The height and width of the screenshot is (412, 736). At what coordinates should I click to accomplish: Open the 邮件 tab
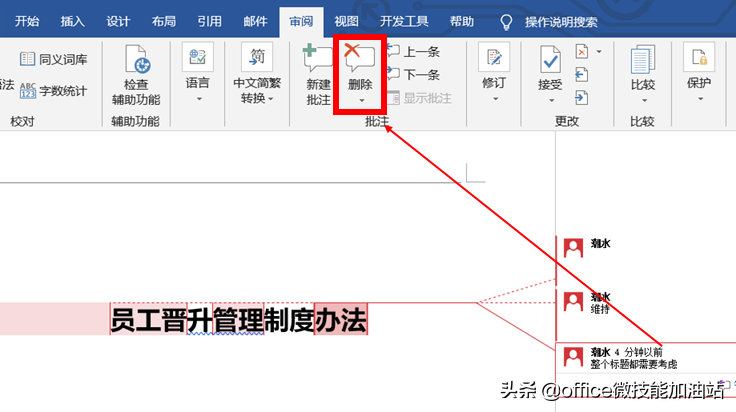[255, 22]
